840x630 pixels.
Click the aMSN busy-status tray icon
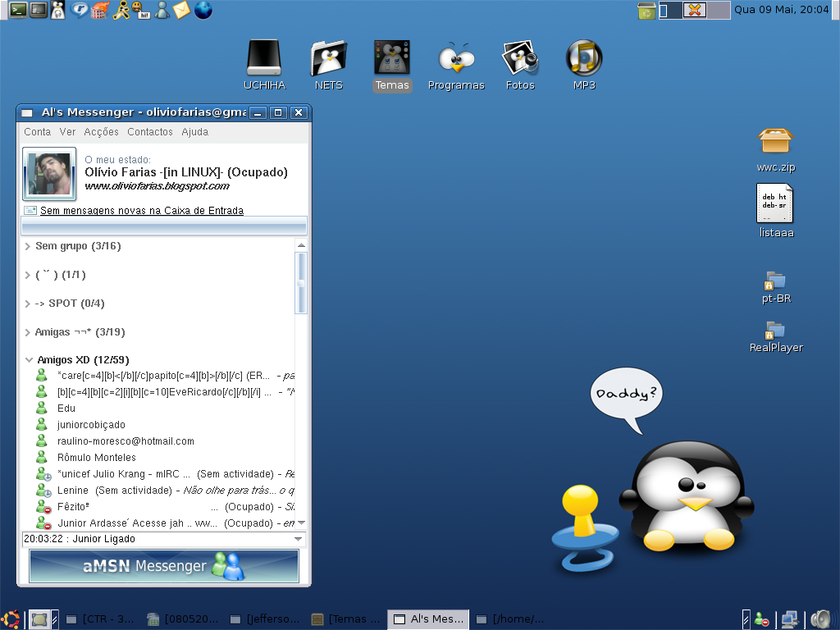pos(761,619)
